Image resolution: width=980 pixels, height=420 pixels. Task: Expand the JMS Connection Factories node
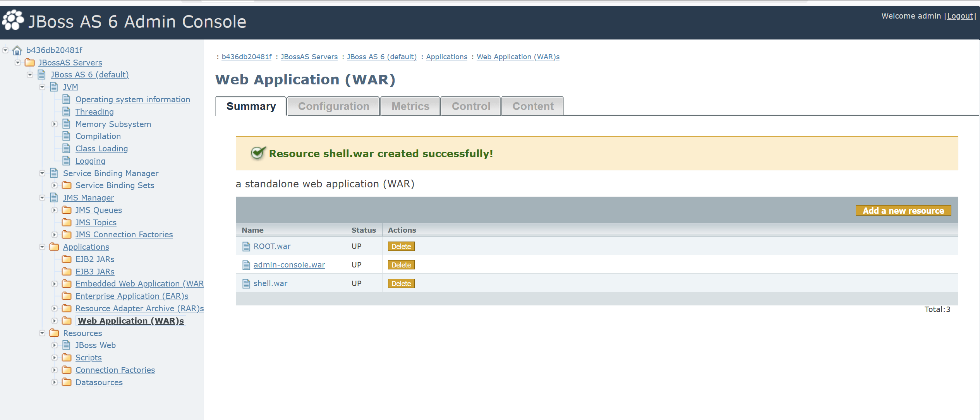point(55,235)
